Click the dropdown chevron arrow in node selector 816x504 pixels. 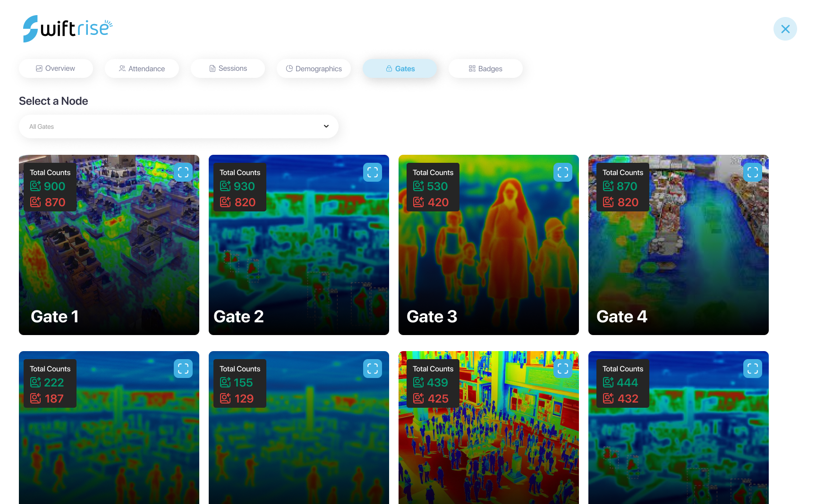(326, 126)
